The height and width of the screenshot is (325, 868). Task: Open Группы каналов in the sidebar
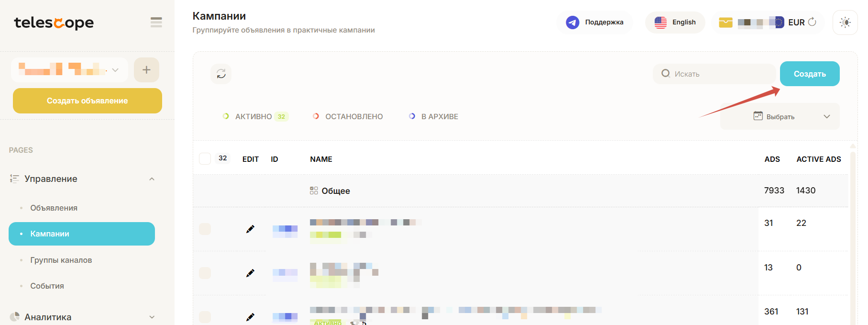61,260
